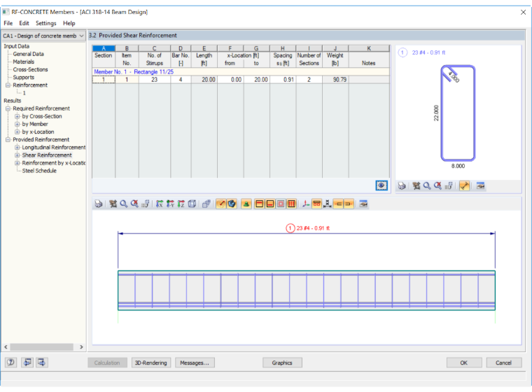Click the Cancel button

tap(503, 363)
